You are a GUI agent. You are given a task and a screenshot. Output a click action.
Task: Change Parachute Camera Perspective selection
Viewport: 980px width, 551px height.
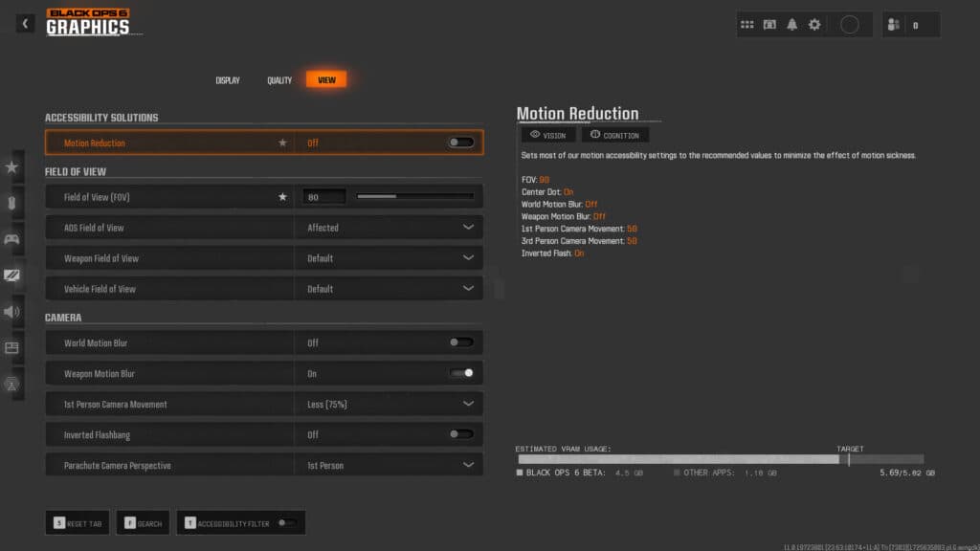click(x=470, y=465)
